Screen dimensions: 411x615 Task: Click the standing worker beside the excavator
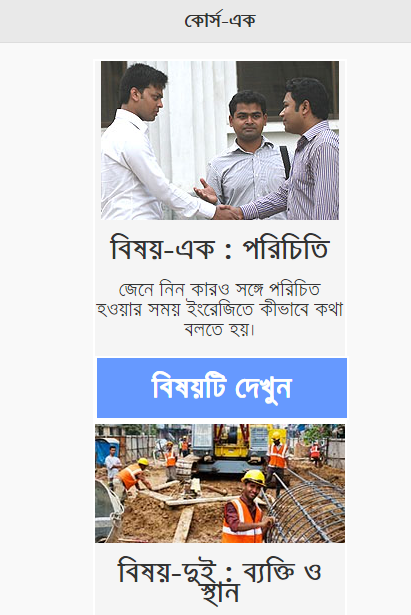coord(277,459)
